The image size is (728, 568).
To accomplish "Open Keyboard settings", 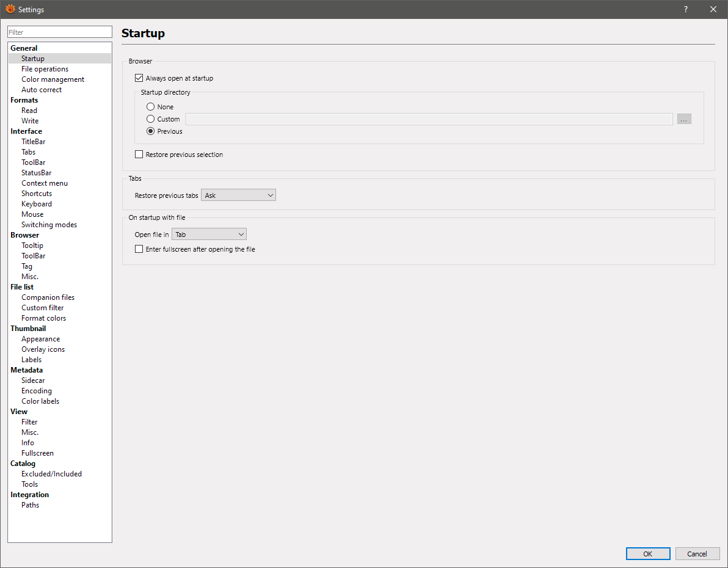I will pyautogui.click(x=37, y=204).
